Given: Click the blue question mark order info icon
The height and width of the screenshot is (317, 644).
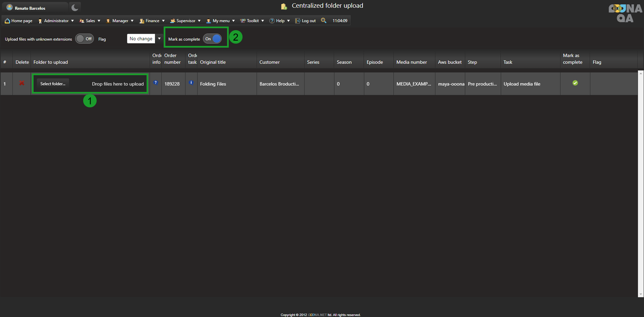Looking at the screenshot, I should (155, 83).
